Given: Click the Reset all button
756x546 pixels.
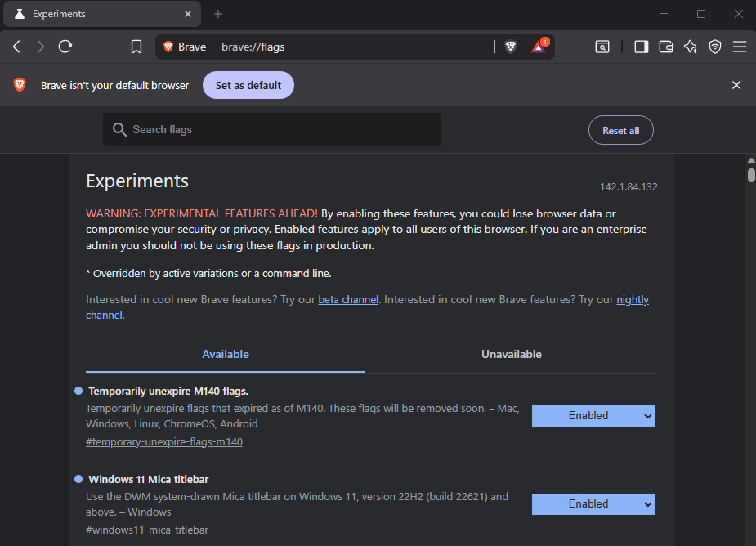Looking at the screenshot, I should [x=621, y=130].
